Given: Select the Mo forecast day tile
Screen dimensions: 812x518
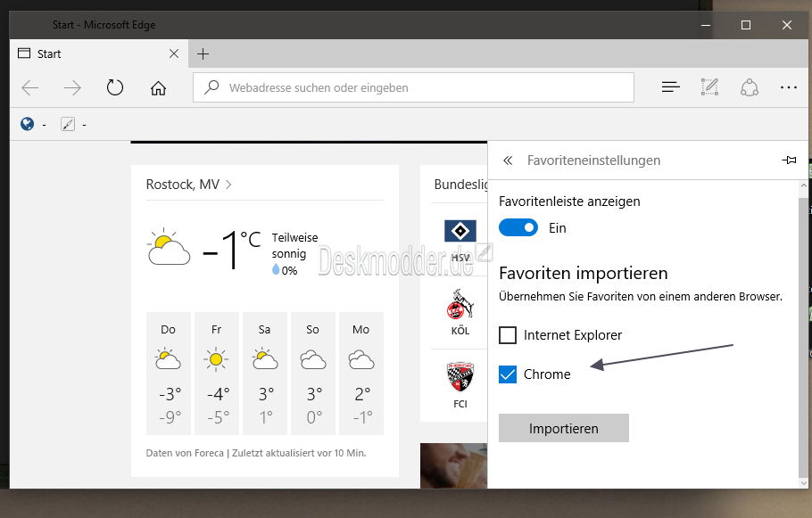Looking at the screenshot, I should tap(361, 373).
